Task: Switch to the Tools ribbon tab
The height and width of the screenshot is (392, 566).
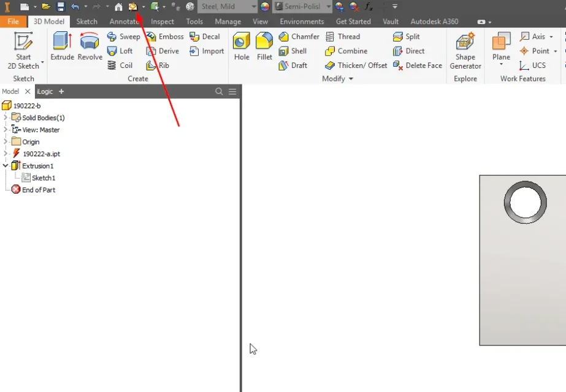Action: coord(194,21)
